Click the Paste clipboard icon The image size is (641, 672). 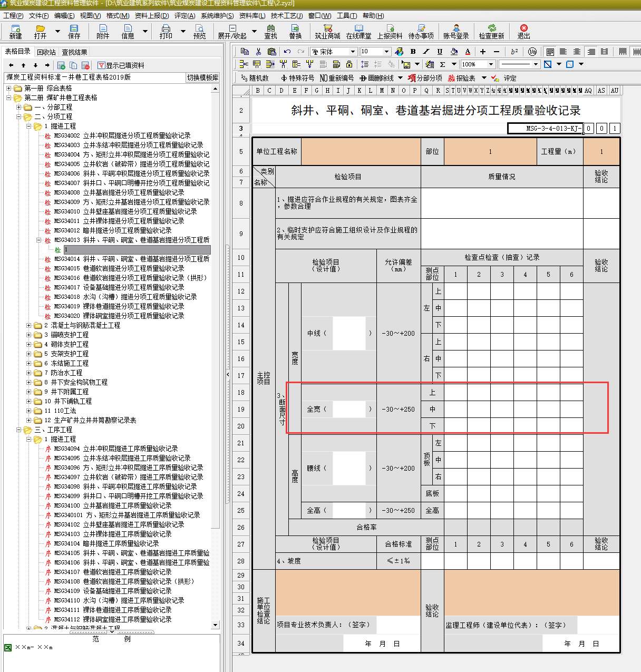[x=271, y=51]
